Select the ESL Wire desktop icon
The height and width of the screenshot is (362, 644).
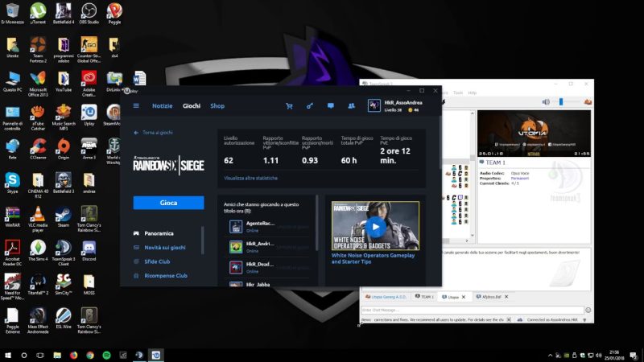pyautogui.click(x=64, y=318)
